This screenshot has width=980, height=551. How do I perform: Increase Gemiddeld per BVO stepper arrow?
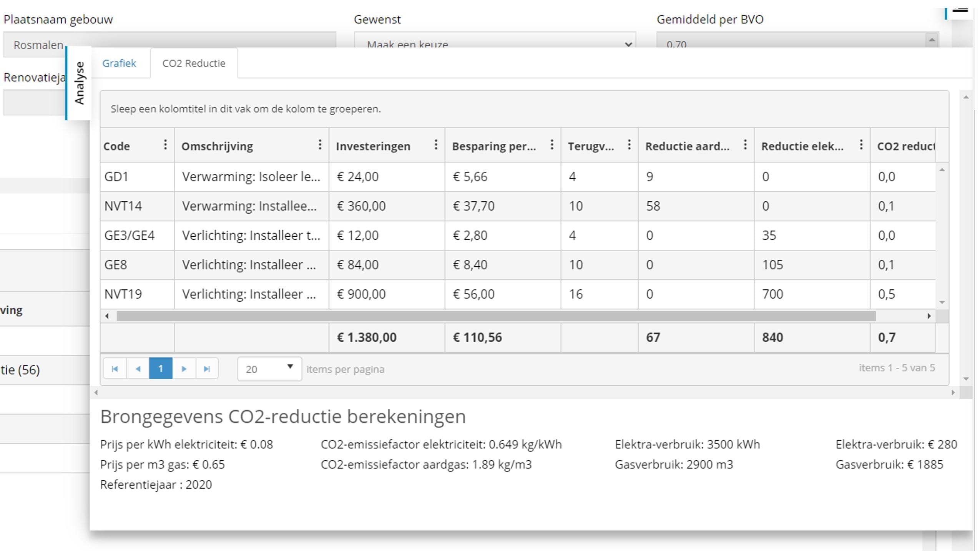[x=932, y=40]
